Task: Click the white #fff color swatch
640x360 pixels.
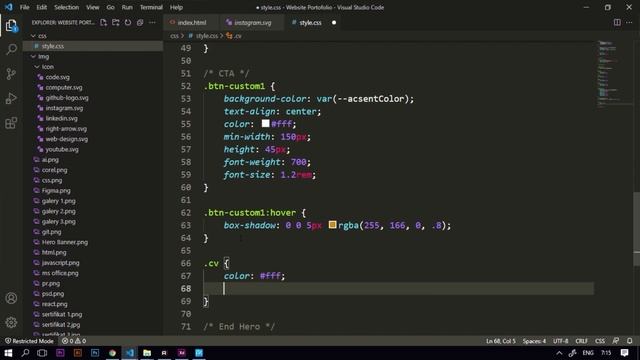Action: [265, 123]
